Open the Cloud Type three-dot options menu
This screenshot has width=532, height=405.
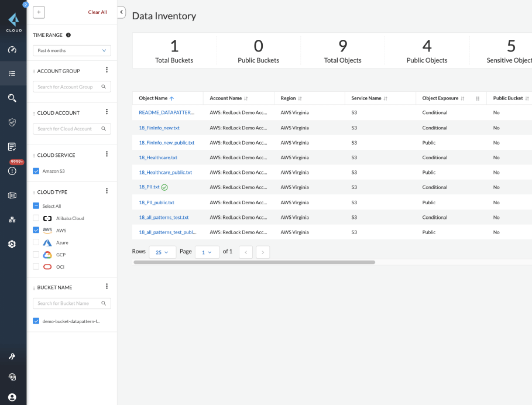(107, 191)
